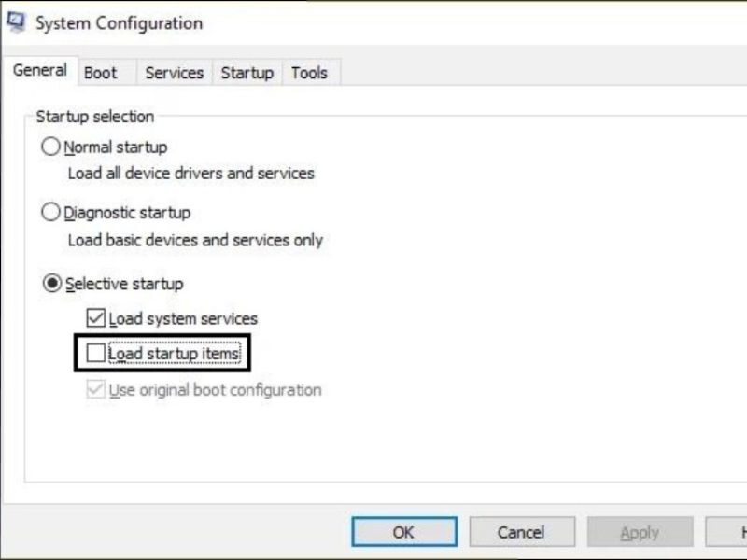747x560 pixels.
Task: Choose Diagnostic startup
Action: (53, 212)
